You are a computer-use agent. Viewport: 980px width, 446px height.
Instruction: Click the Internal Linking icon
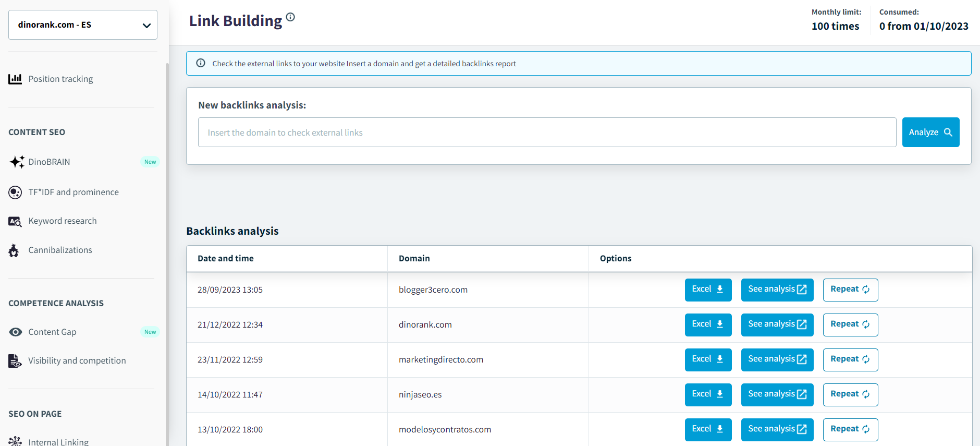15,441
